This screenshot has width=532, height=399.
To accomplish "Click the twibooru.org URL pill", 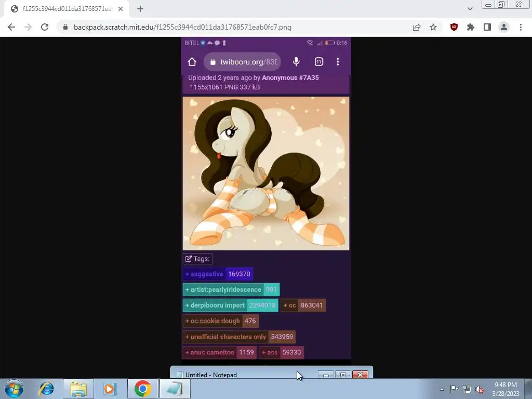I will pyautogui.click(x=242, y=62).
